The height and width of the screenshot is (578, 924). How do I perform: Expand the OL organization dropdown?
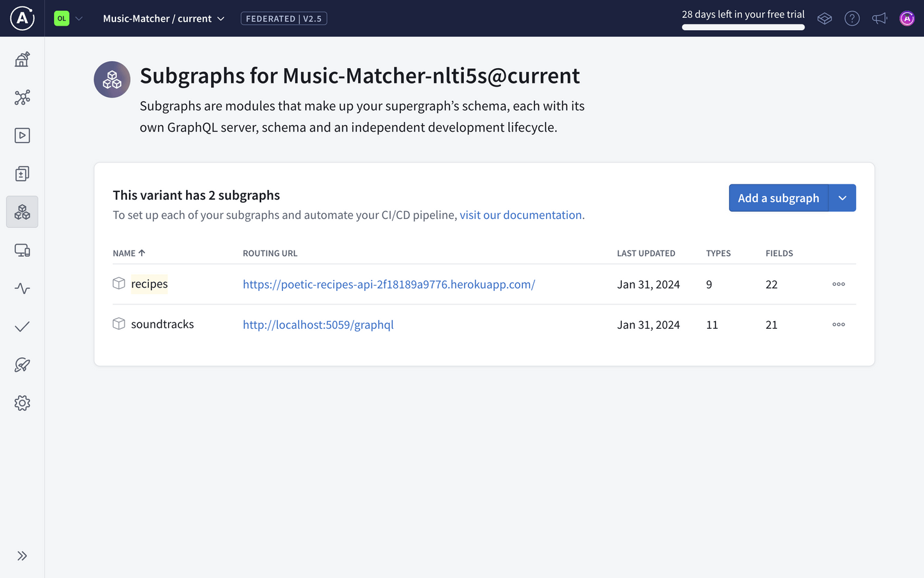(68, 18)
